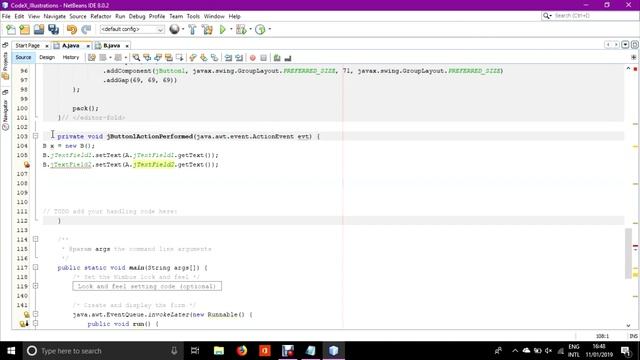Click the New Project toolbar icon
The height and width of the screenshot is (360, 640).
24,29
